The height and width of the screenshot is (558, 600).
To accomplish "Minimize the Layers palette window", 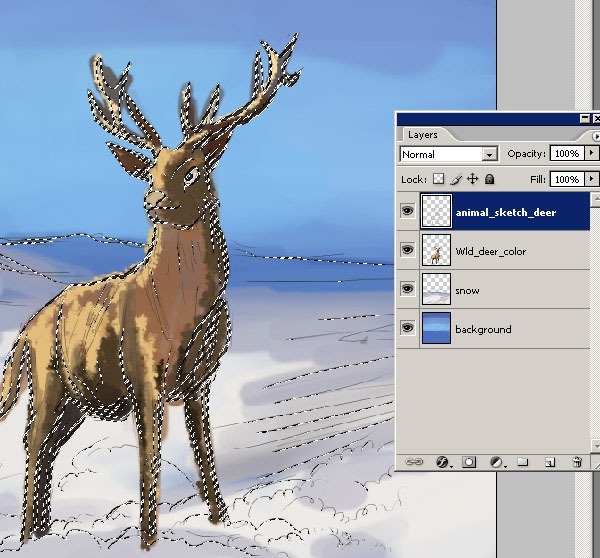I will [585, 119].
